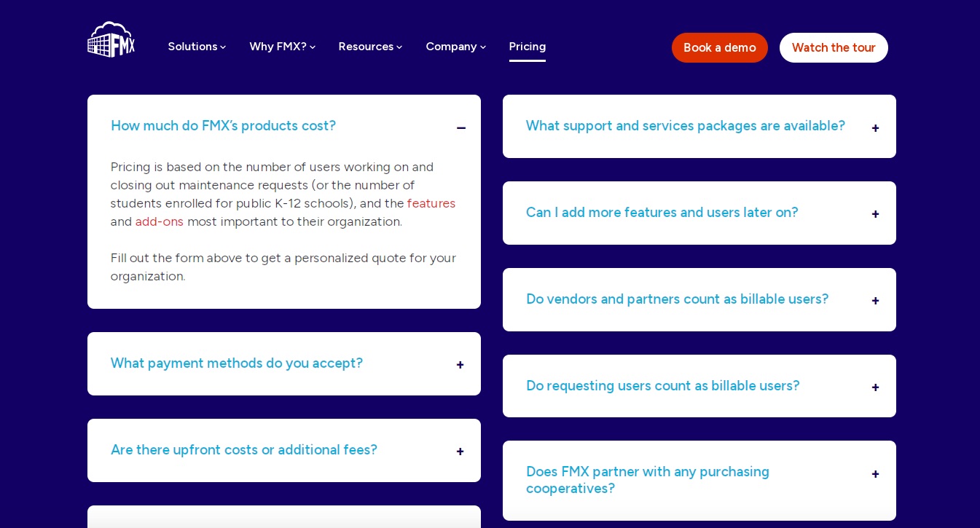Select the Pricing navigation item
The width and height of the screenshot is (980, 528).
[528, 47]
